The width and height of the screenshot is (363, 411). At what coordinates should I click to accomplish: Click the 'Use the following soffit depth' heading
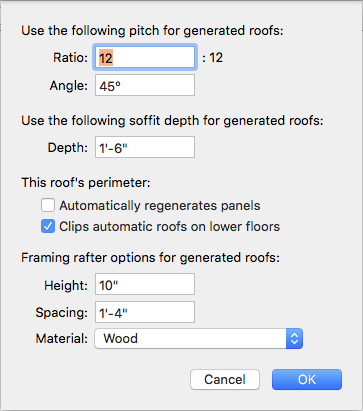tap(172, 121)
